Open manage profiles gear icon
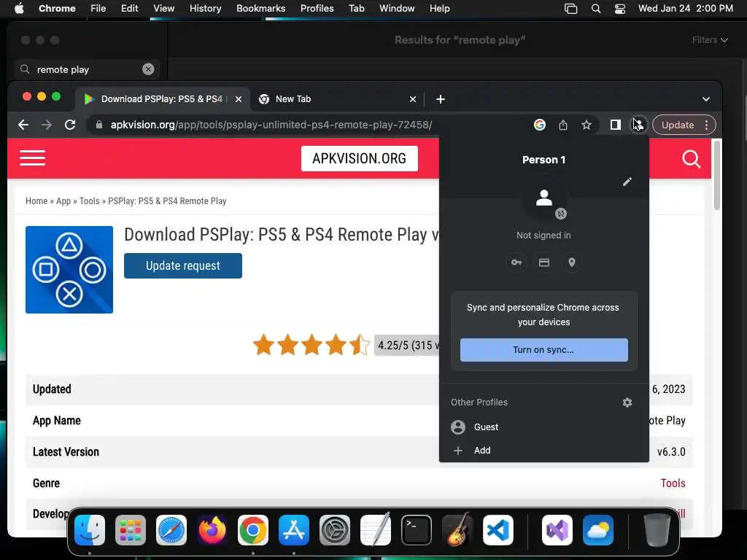 (627, 402)
